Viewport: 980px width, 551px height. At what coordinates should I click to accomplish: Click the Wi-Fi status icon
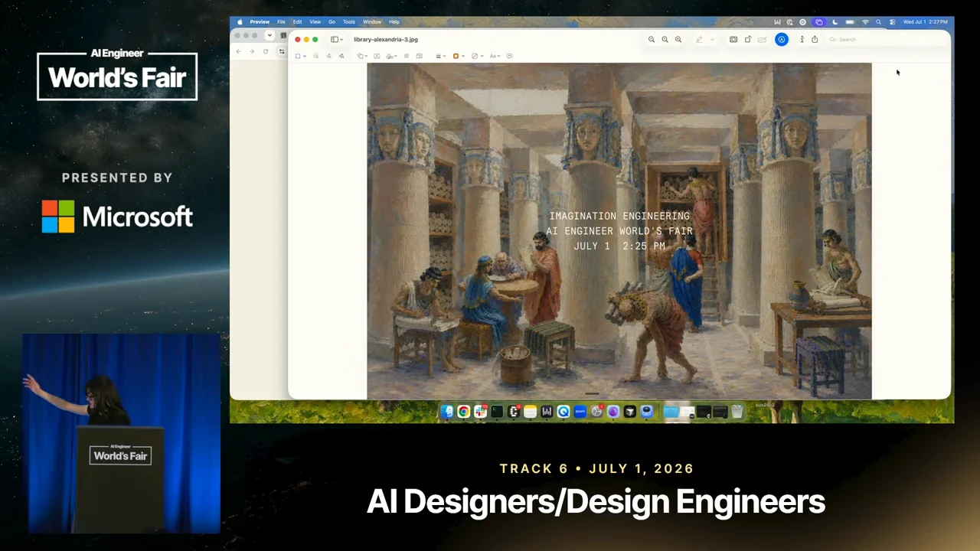865,21
